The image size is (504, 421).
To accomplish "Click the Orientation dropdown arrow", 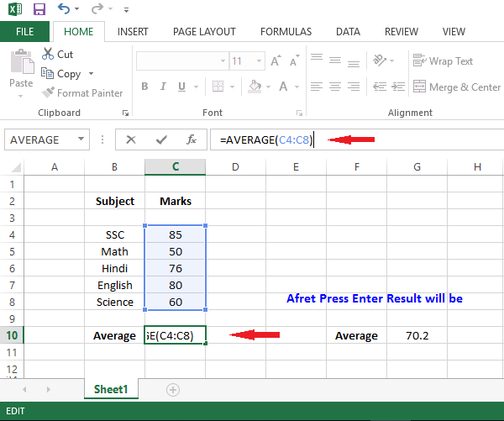I will point(391,61).
